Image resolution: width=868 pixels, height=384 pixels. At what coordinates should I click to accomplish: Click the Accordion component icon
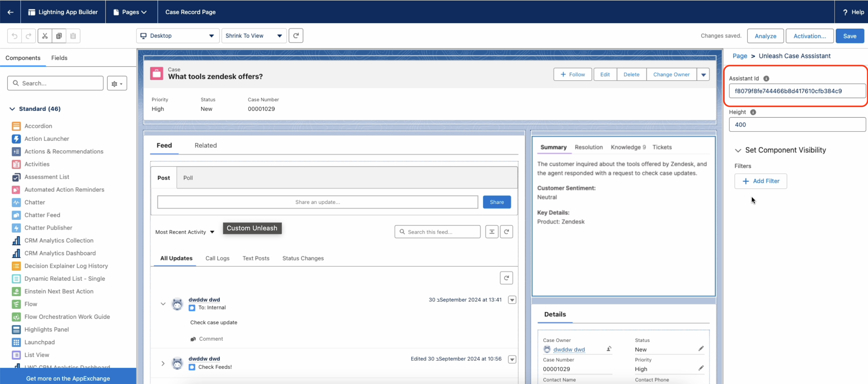coord(16,126)
